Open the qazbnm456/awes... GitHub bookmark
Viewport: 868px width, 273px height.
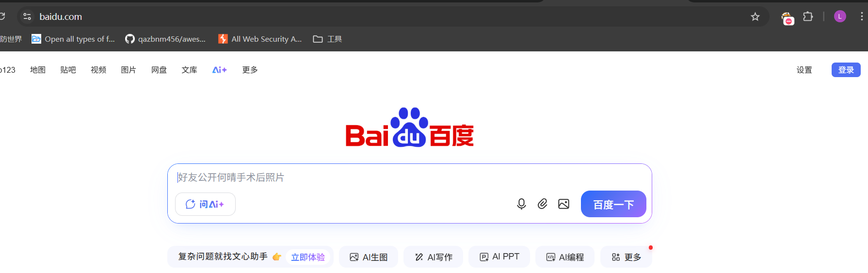point(165,39)
